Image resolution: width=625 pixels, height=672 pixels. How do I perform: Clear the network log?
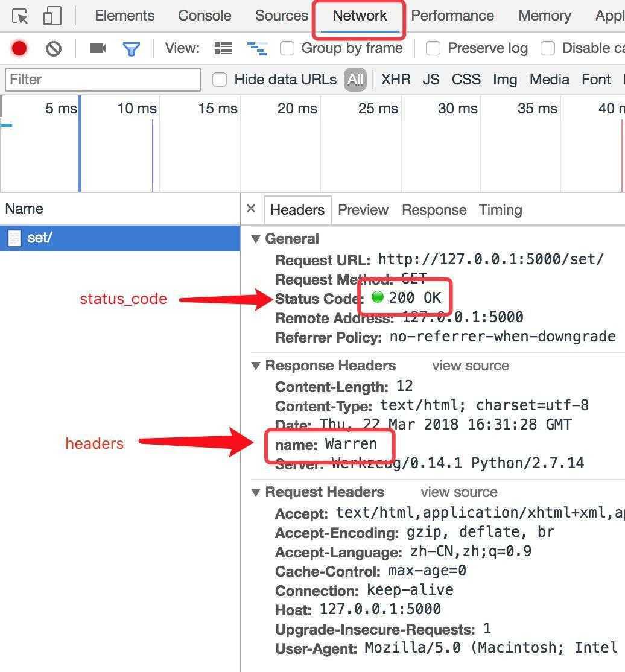tap(54, 49)
